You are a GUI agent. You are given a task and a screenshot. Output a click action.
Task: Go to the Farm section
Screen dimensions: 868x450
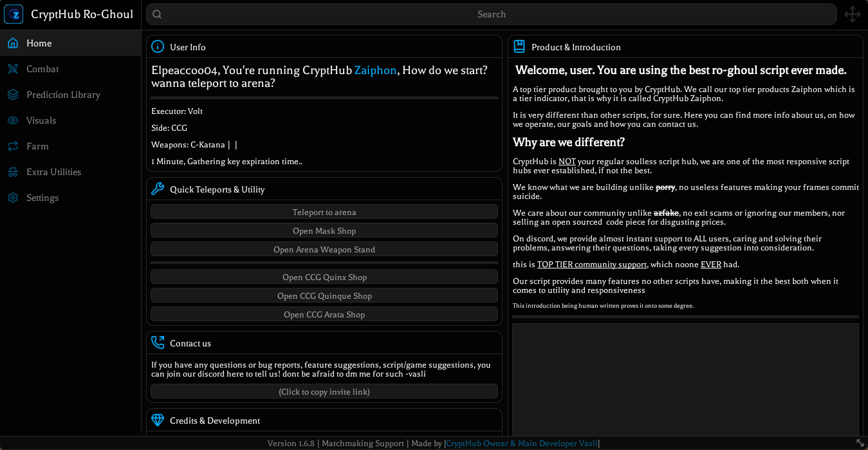tap(70, 146)
